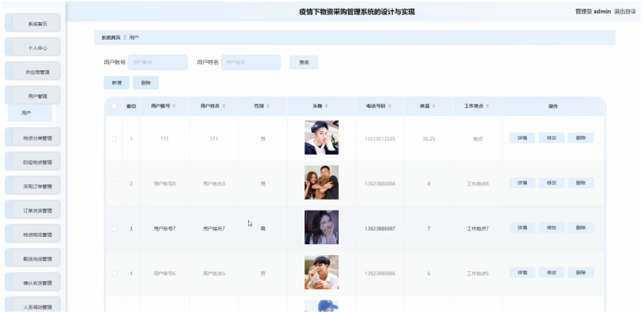Click temperature value 36.25
The image size is (644, 314).
(429, 139)
